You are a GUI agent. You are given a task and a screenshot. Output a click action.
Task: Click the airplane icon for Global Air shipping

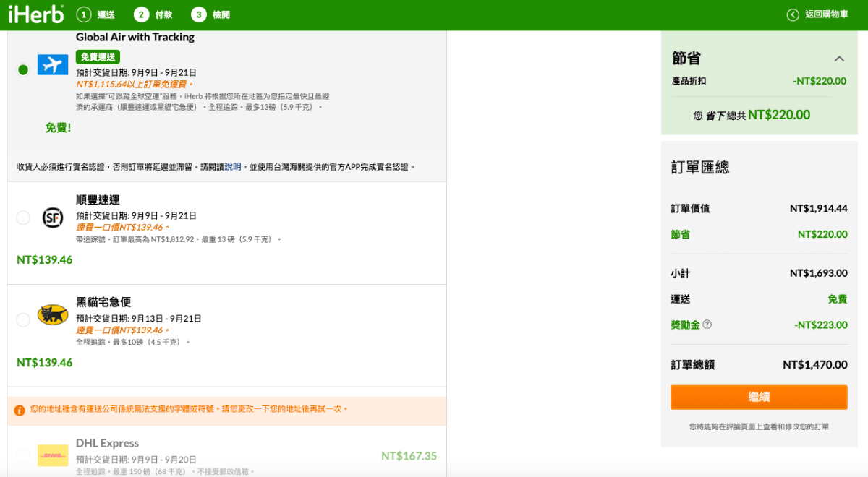(53, 64)
